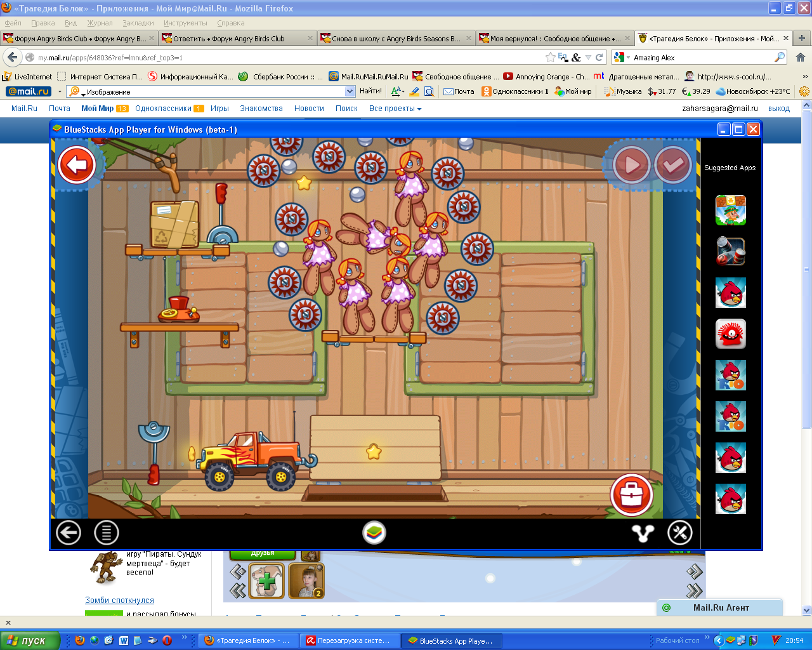Open the first Angry Birds red bird app
Screen dimensions: 812x650
(x=731, y=293)
